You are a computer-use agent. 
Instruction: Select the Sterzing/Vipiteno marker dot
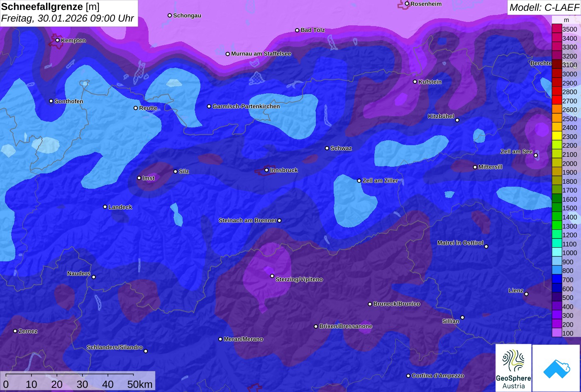(272, 276)
